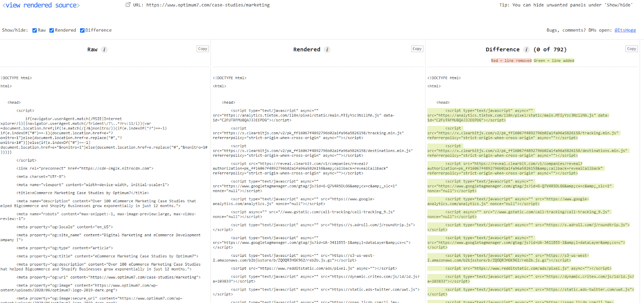Click the og:locale meta line in Raw
Screen dimensions: 644x303
click(65, 227)
